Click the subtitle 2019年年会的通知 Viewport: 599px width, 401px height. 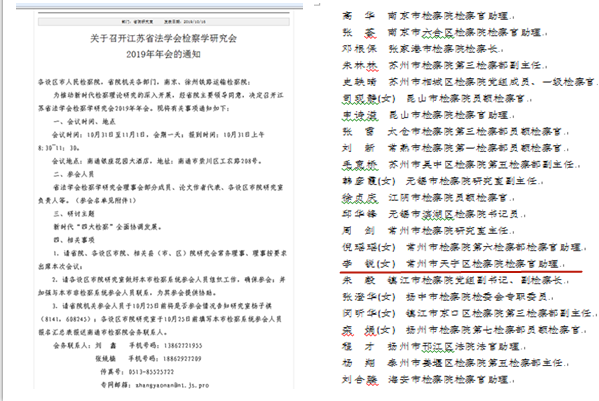[x=164, y=54]
